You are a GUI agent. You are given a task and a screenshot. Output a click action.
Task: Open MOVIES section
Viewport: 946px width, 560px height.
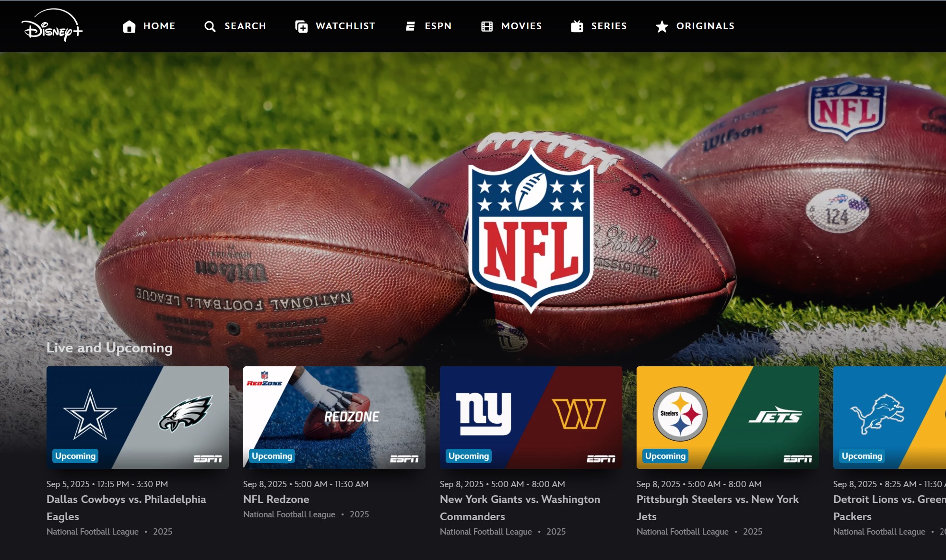pos(521,26)
